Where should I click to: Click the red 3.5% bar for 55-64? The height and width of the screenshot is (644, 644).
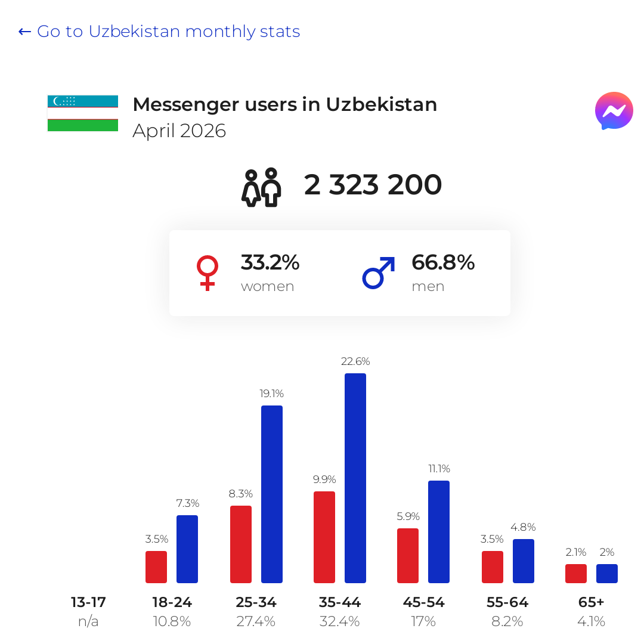(493, 567)
